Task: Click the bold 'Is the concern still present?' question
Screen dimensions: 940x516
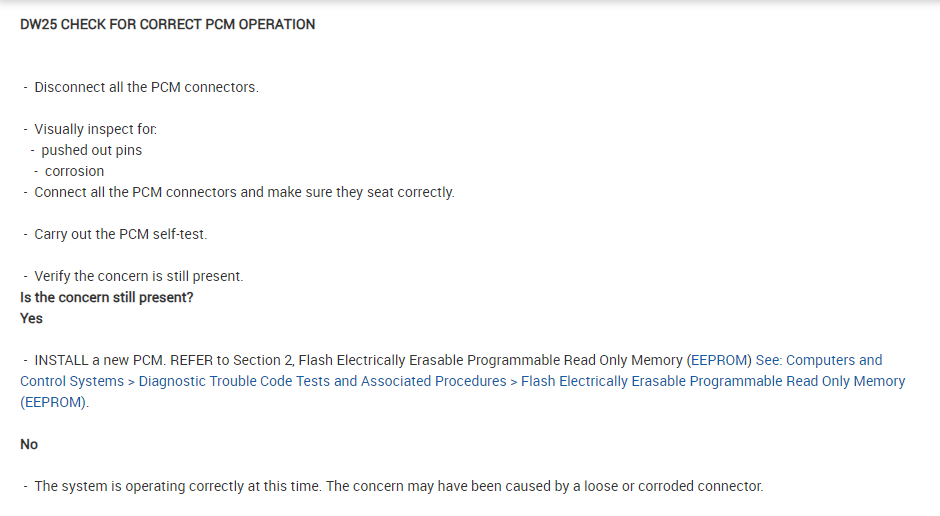Action: coord(106,297)
